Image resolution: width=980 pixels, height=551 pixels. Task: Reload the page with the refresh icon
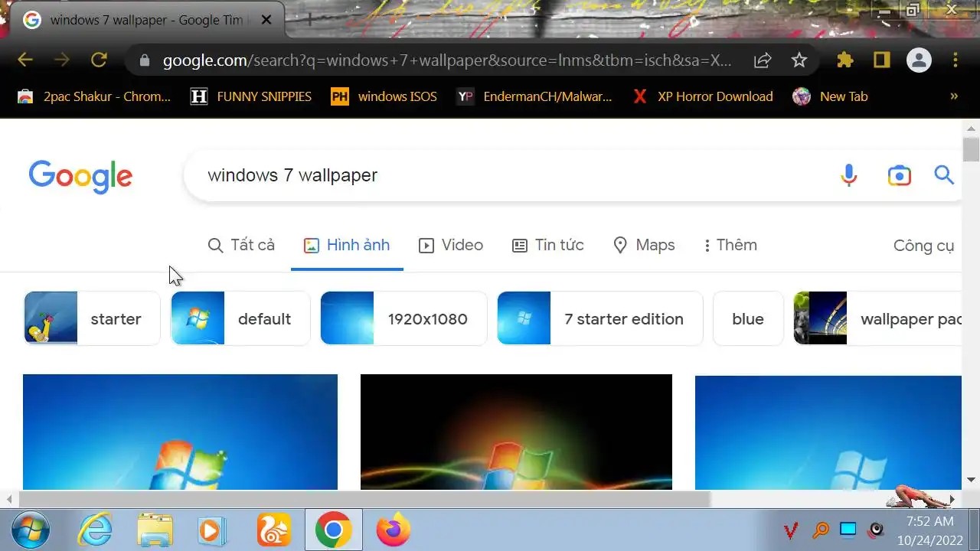[x=99, y=60]
